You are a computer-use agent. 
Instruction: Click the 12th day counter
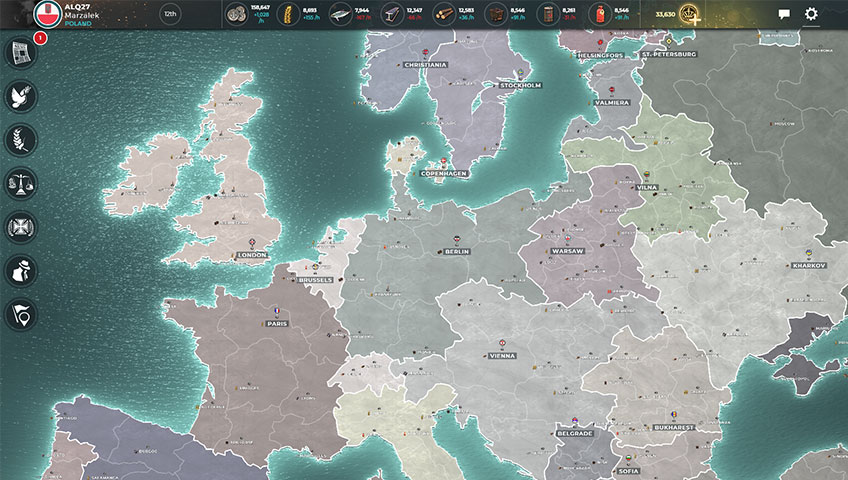pos(170,14)
